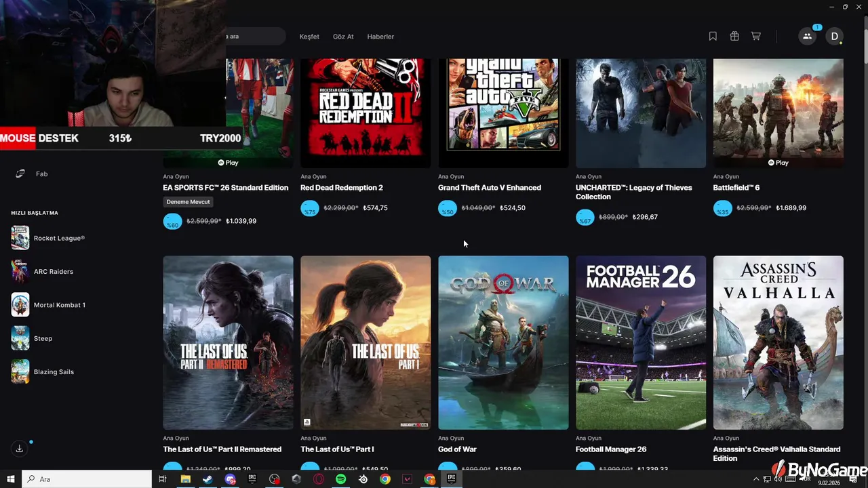Click the Play badge on Battlefield 6

click(778, 163)
